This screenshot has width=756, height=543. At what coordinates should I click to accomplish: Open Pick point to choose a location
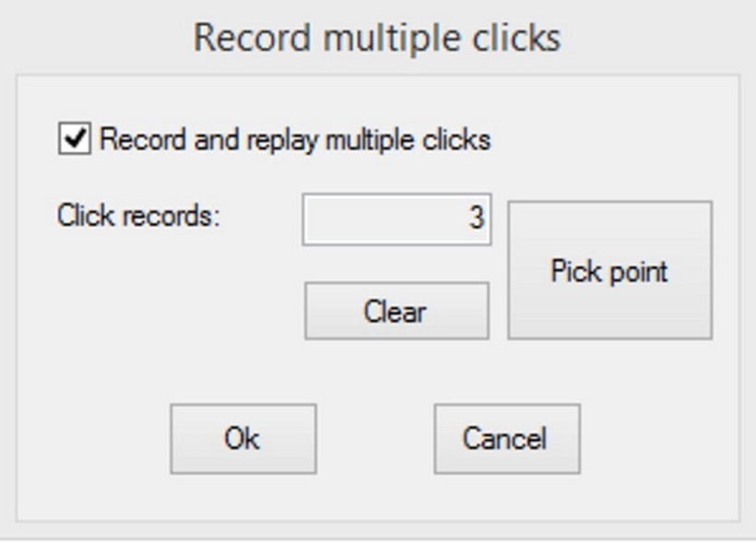point(610,270)
